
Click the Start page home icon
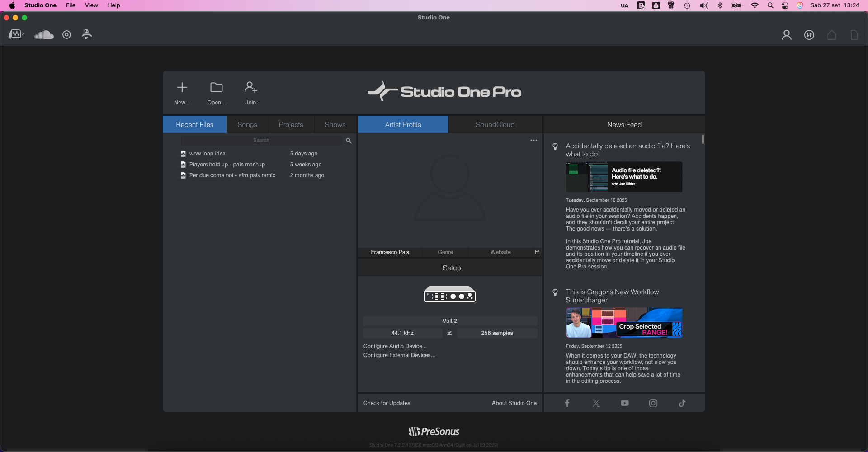click(832, 35)
